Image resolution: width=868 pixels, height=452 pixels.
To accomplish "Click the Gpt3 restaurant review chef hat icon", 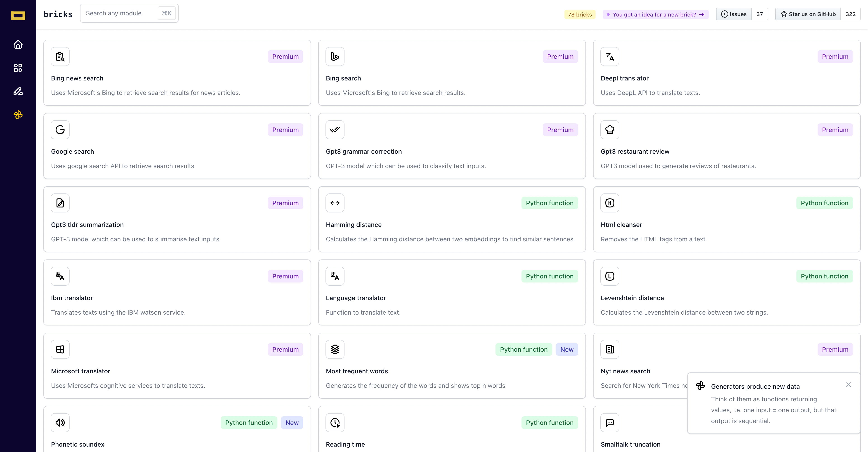I will (610, 130).
